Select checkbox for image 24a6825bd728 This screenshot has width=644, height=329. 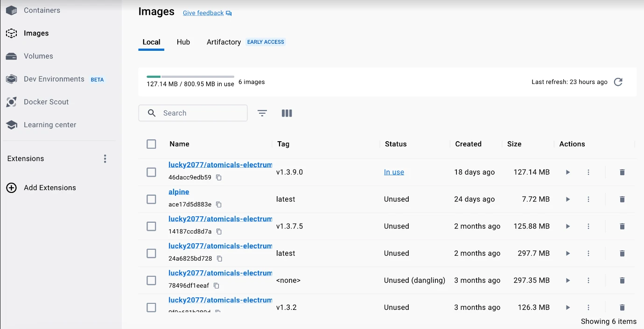tap(151, 254)
